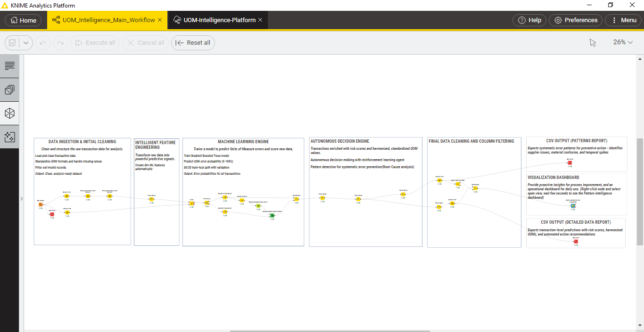The width and height of the screenshot is (644, 332).
Task: Click the save workflow icon
Action: [x=12, y=42]
